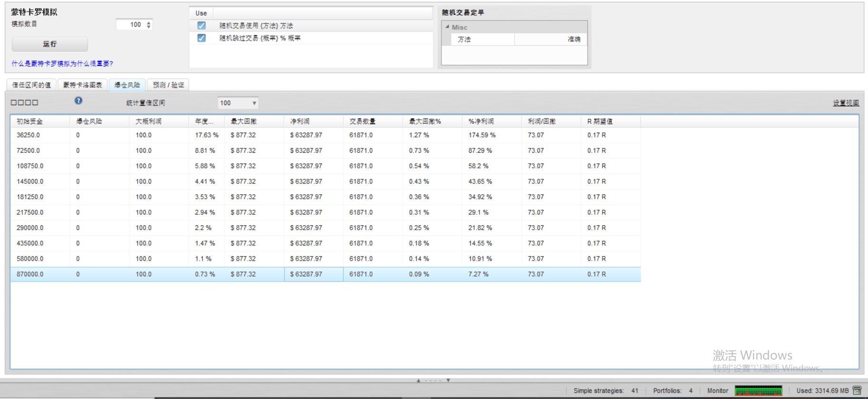Open the blue help question-mark icon
The image size is (868, 399).
click(78, 101)
